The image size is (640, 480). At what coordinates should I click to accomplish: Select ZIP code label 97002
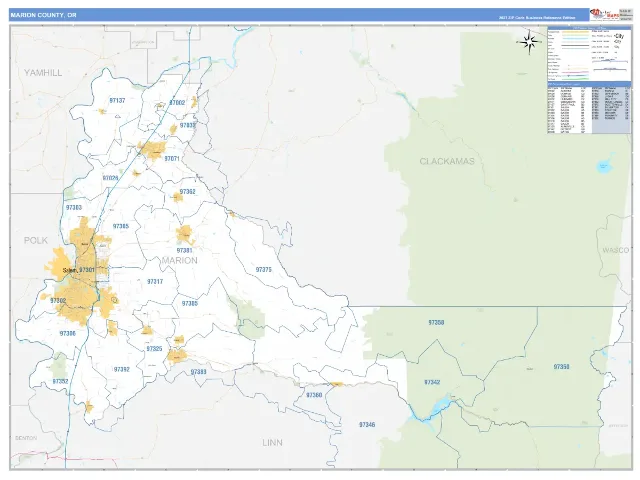point(177,103)
